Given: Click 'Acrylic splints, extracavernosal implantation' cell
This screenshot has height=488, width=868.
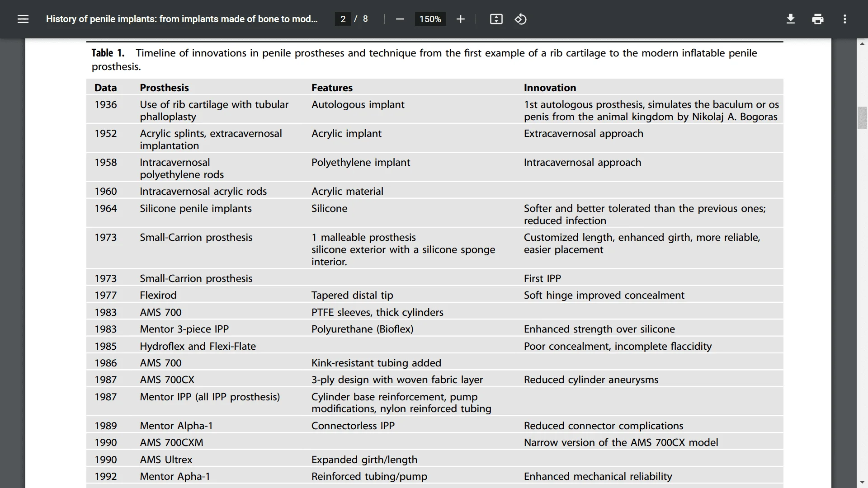Looking at the screenshot, I should [x=211, y=139].
